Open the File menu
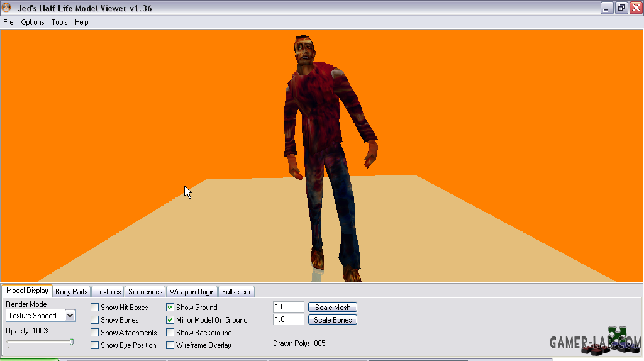 coord(8,22)
